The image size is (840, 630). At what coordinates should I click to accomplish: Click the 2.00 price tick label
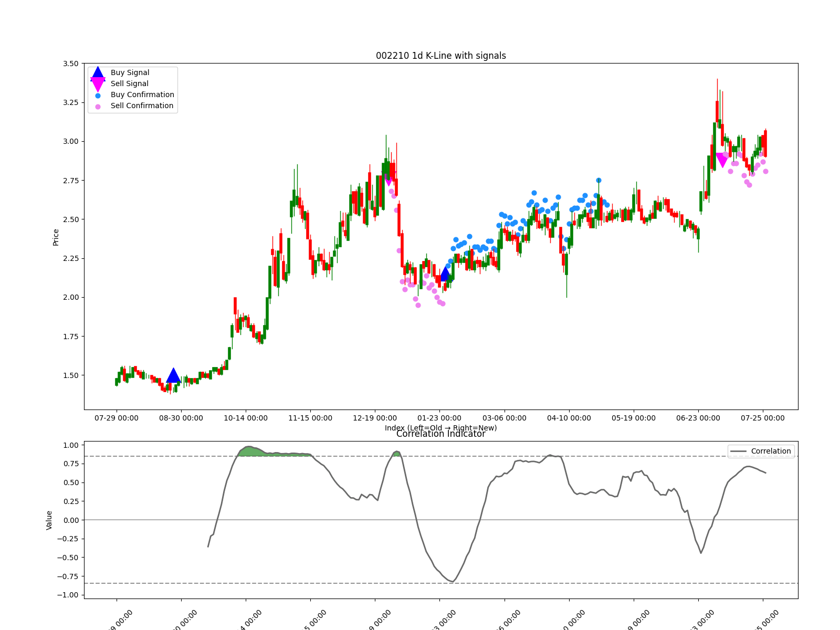70,297
